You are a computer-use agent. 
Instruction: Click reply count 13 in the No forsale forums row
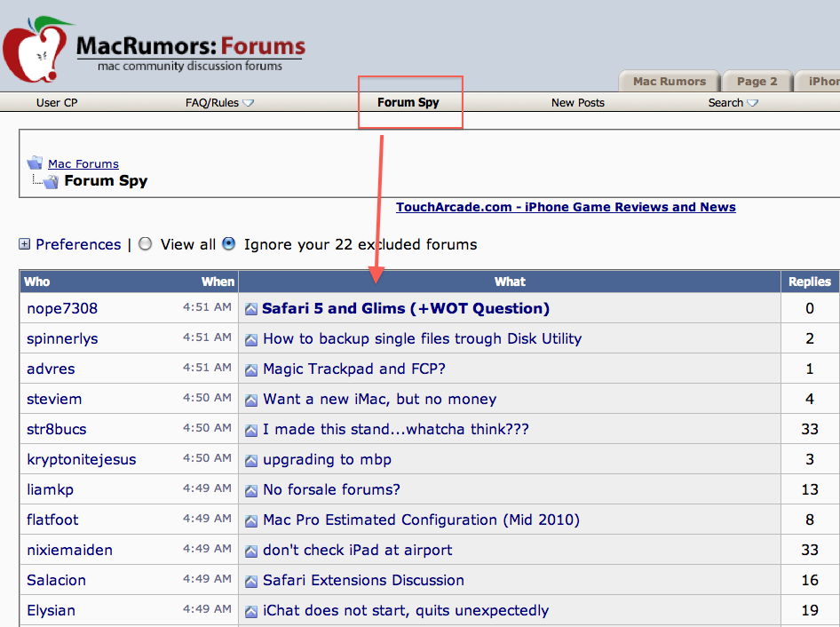[x=810, y=490]
